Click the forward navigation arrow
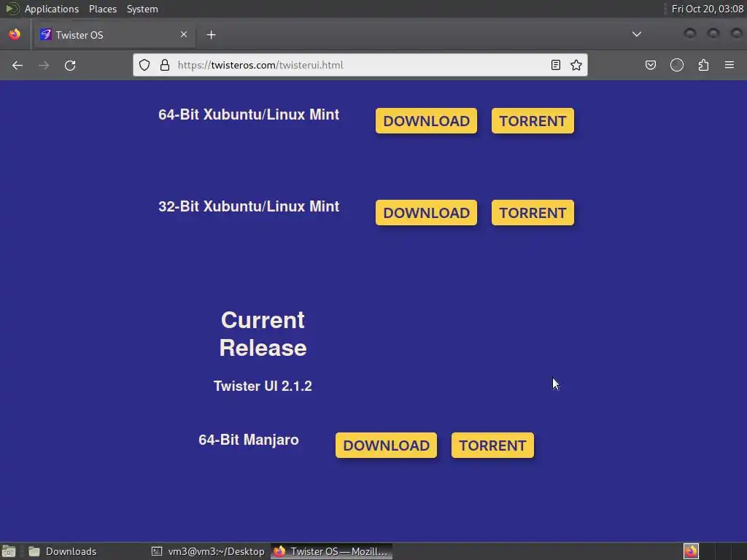747x560 pixels. (44, 65)
